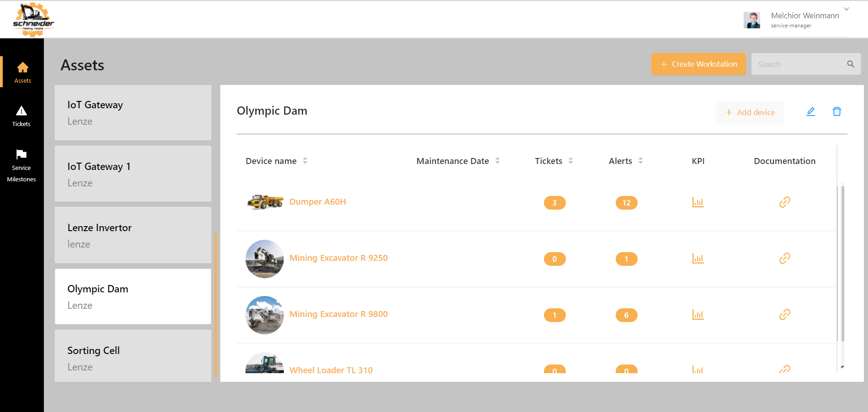This screenshot has width=868, height=412.
Task: Expand the user profile dropdown chevron
Action: click(846, 9)
